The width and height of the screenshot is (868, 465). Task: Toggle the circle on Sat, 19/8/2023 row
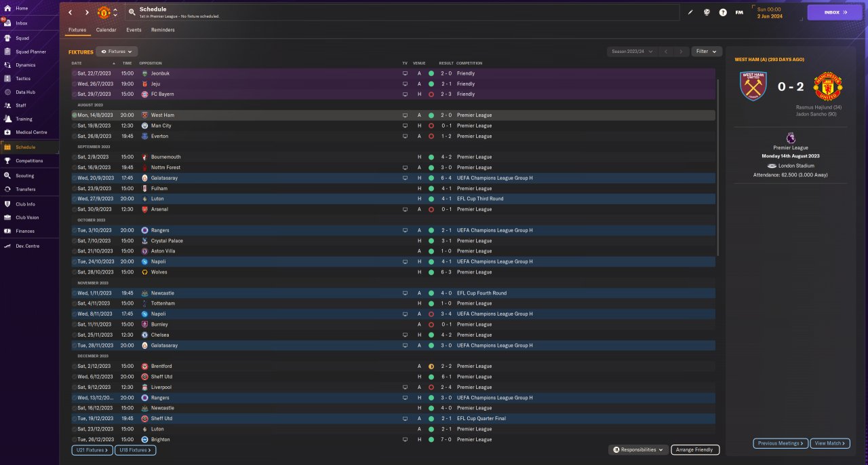(75, 126)
